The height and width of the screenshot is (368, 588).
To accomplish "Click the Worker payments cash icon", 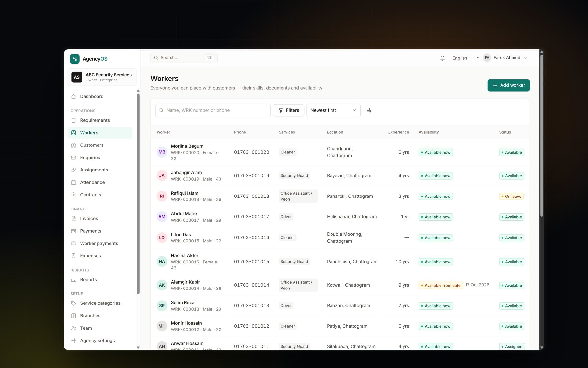I will click(x=73, y=243).
